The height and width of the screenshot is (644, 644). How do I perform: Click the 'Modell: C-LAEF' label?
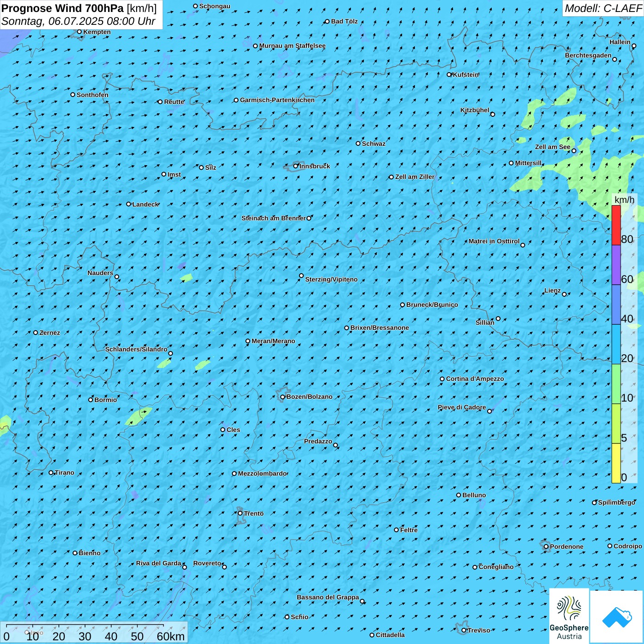[603, 8]
